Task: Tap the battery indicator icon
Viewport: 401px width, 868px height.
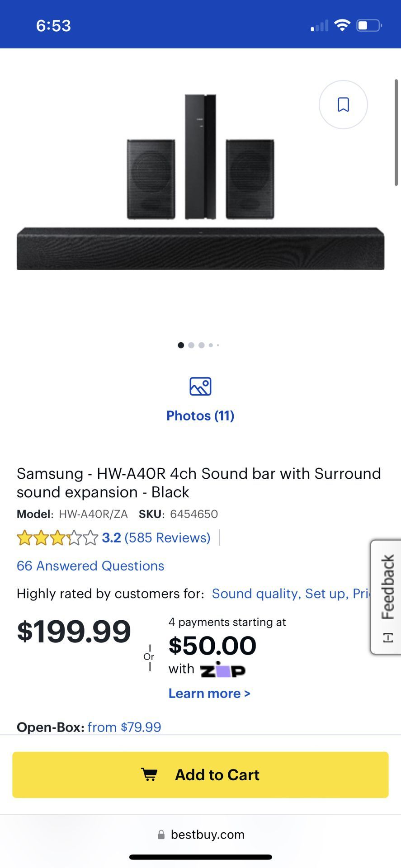Action: point(369,25)
